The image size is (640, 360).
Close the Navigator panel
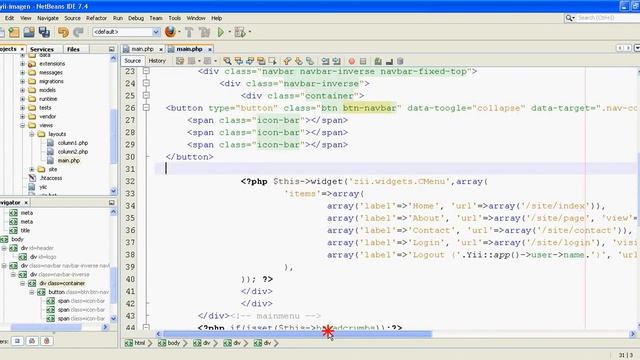click(26, 202)
